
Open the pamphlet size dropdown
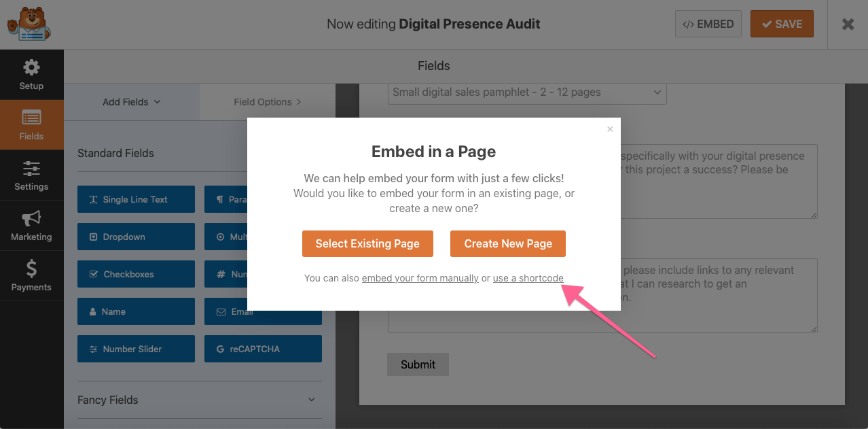pos(527,92)
